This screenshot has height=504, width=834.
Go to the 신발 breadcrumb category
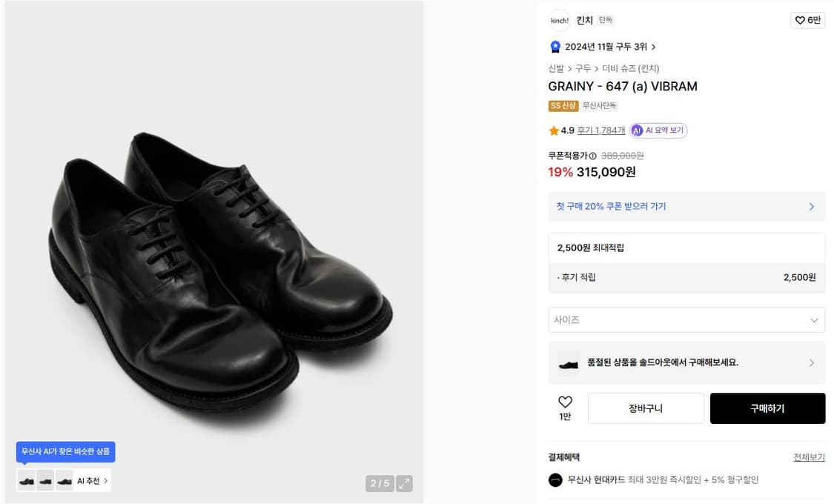pyautogui.click(x=556, y=68)
